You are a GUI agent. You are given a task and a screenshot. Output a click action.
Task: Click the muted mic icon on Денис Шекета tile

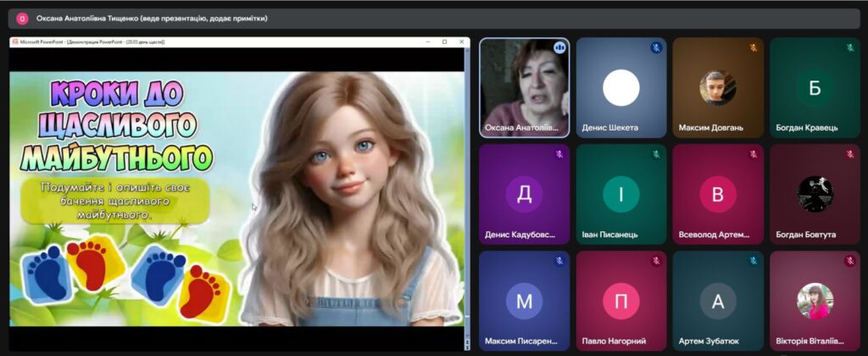tap(655, 47)
